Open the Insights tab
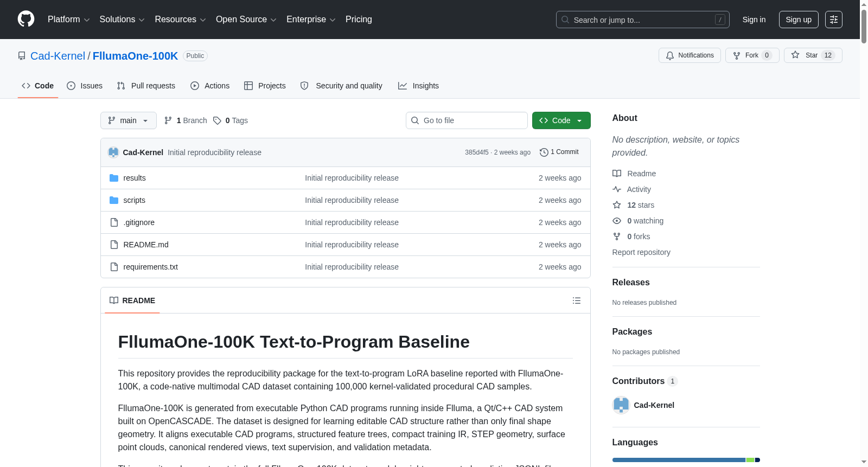 click(418, 86)
